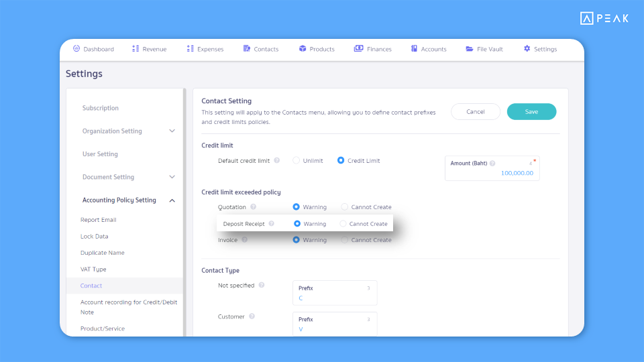Open Duplicate Name setting

coord(102,253)
